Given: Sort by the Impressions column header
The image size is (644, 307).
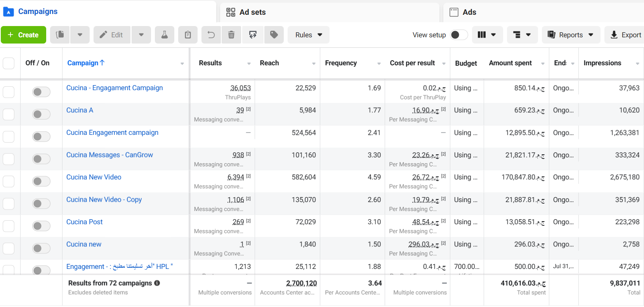Looking at the screenshot, I should [x=602, y=63].
